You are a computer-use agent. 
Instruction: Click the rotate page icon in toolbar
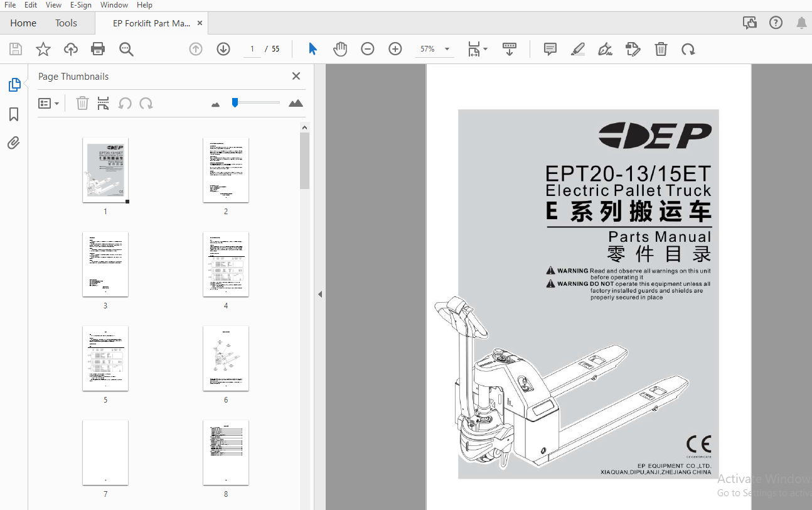point(688,49)
